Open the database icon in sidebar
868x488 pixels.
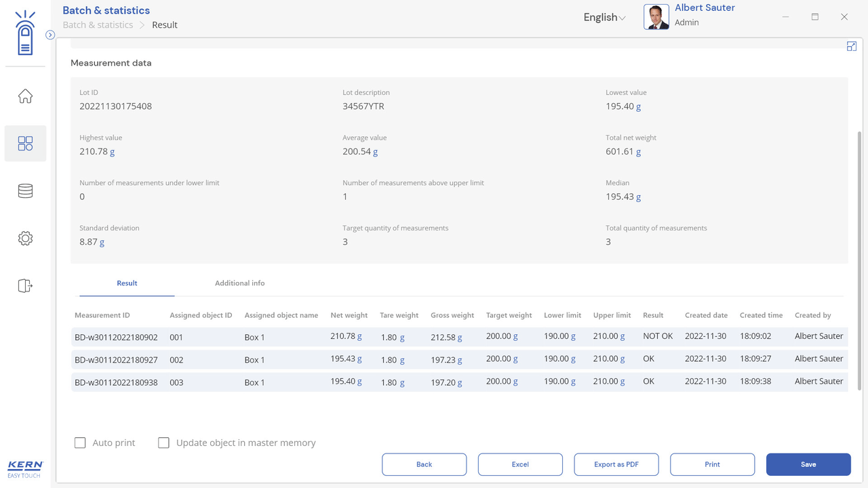pos(25,191)
